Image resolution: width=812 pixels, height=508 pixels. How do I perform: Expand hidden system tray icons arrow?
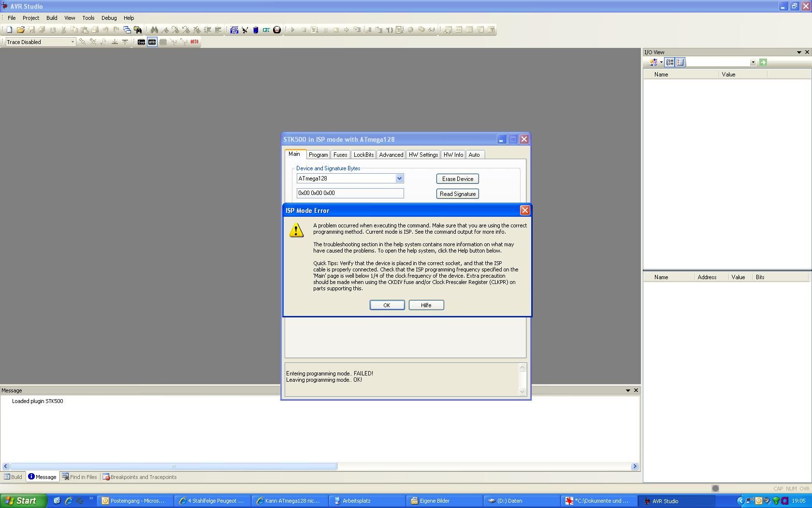tap(740, 501)
